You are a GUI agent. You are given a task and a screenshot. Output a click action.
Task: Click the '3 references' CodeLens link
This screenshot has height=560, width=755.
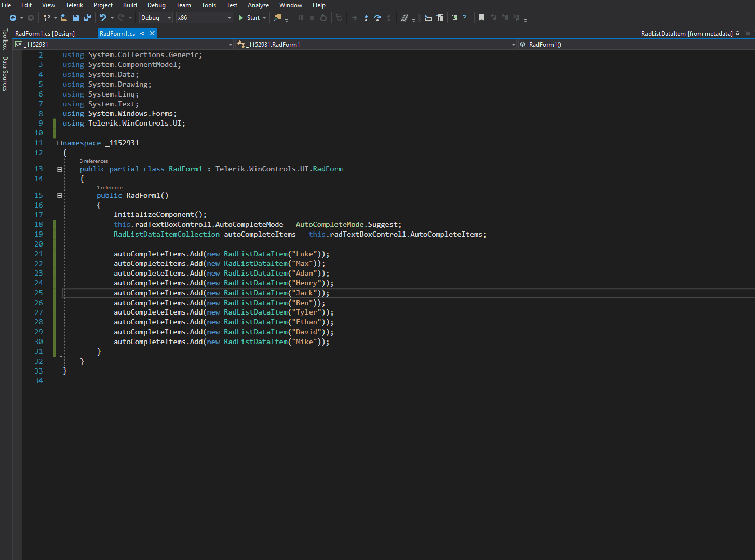click(94, 161)
